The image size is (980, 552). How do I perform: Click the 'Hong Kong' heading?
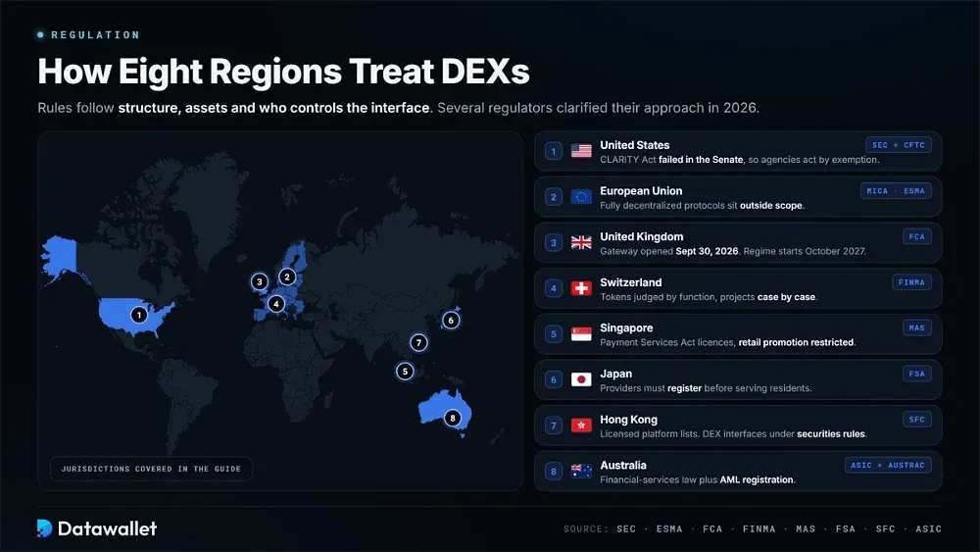pyautogui.click(x=628, y=420)
